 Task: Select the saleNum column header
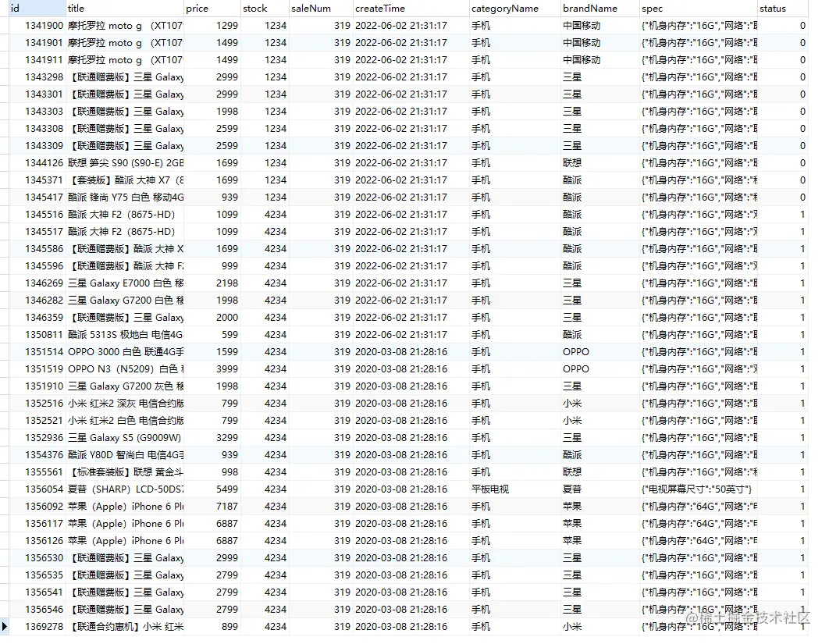pyautogui.click(x=321, y=9)
